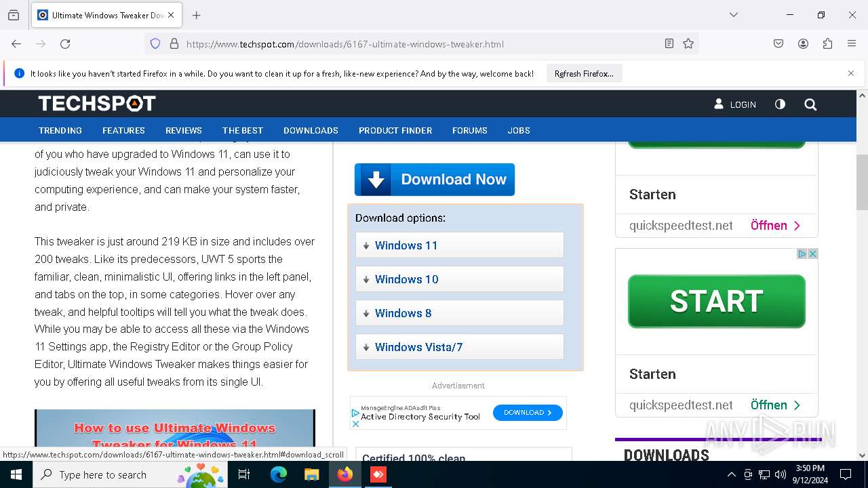Open Firefox account icon
This screenshot has width=868, height=488.
(x=803, y=44)
